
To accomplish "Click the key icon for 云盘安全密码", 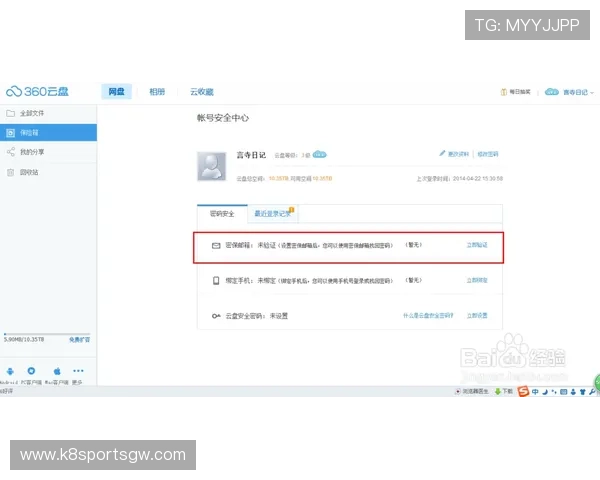I will (x=216, y=316).
